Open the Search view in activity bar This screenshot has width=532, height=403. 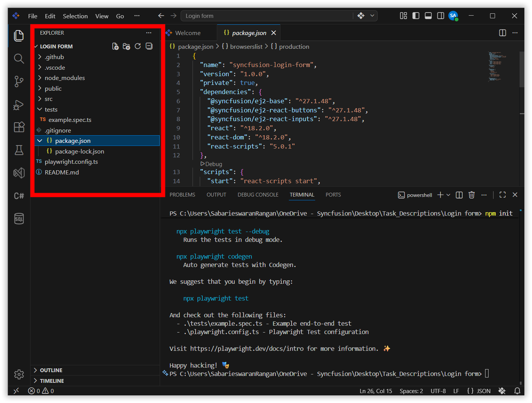point(19,58)
